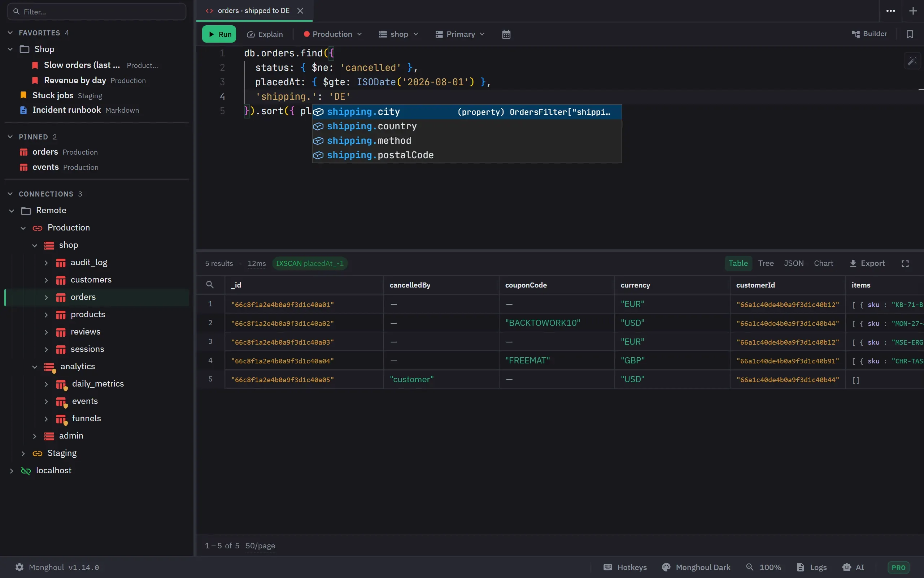This screenshot has height=578, width=924.
Task: Open settings gear in status bar
Action: [x=19, y=567]
